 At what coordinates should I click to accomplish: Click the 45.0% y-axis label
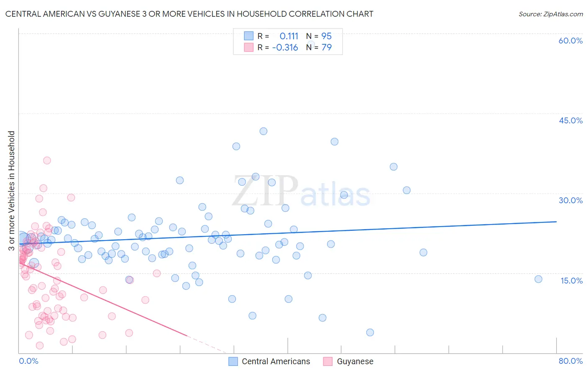click(x=570, y=120)
